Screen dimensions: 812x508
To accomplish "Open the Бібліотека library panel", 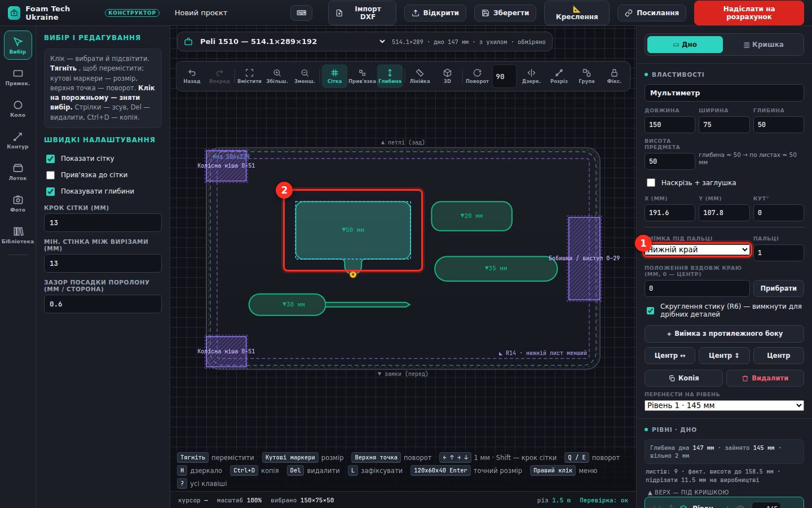I will tap(17, 235).
